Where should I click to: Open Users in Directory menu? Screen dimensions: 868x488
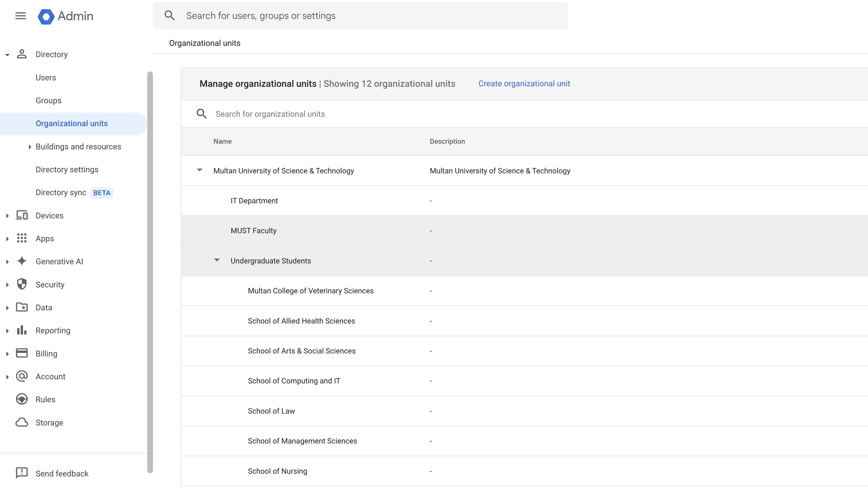tap(46, 77)
